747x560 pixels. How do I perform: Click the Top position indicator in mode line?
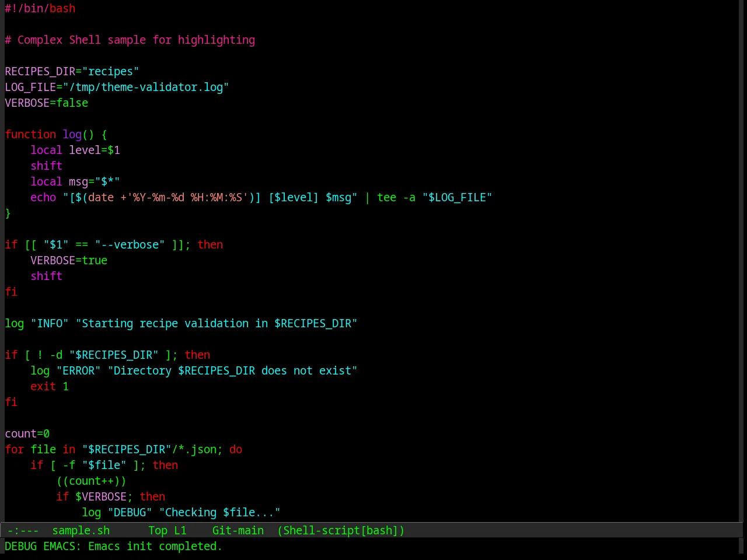pos(158,530)
